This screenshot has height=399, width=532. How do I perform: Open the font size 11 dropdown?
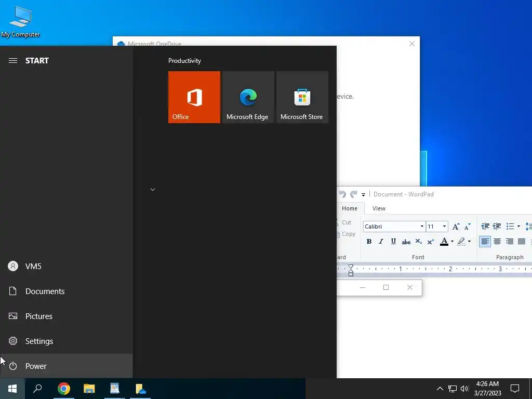(444, 227)
